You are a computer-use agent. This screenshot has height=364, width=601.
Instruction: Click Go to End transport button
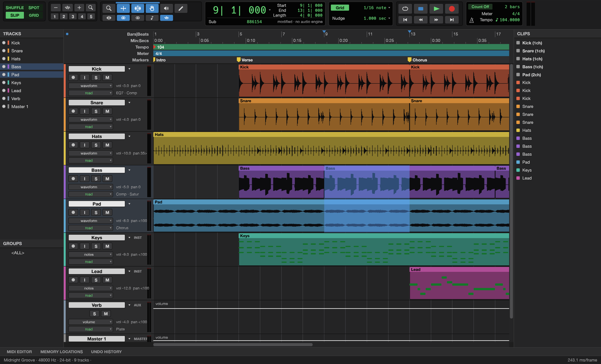click(452, 20)
